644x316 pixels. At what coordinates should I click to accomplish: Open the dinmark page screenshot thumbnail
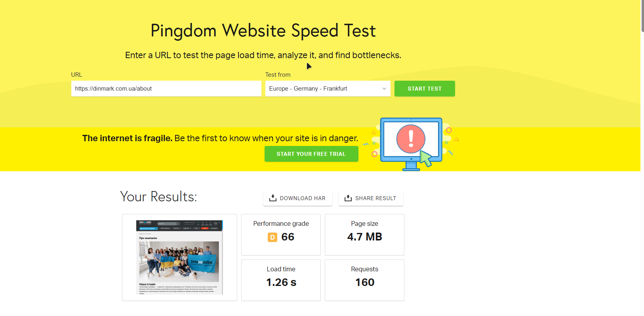coord(179,257)
